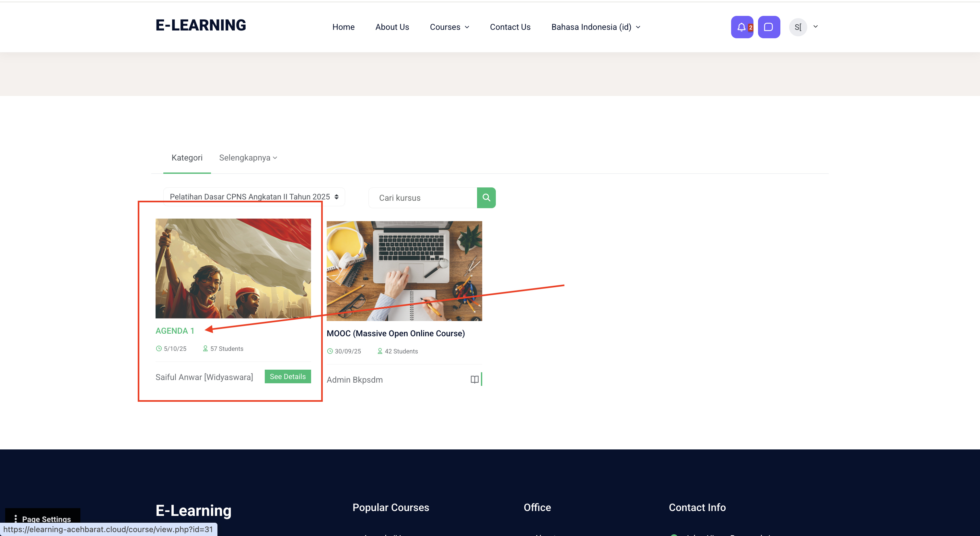This screenshot has width=980, height=536.
Task: Open the Pelatihan Dasar CPNS category selector
Action: (x=254, y=197)
